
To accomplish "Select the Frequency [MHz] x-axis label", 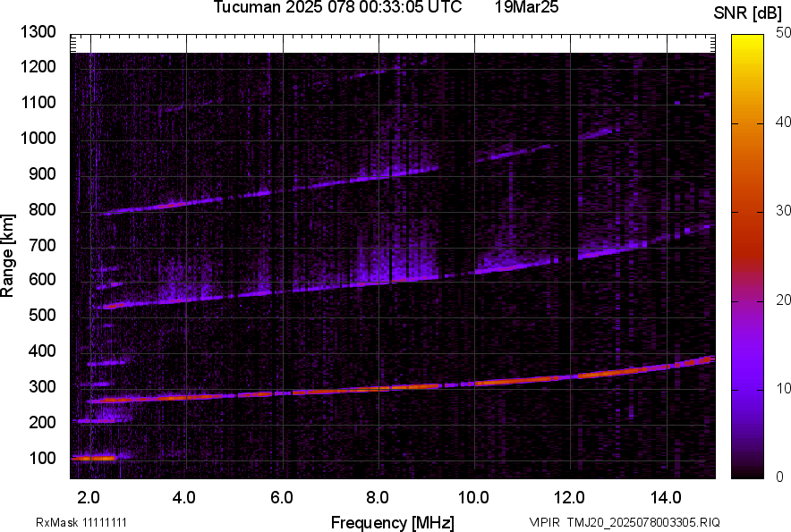I will (x=392, y=522).
